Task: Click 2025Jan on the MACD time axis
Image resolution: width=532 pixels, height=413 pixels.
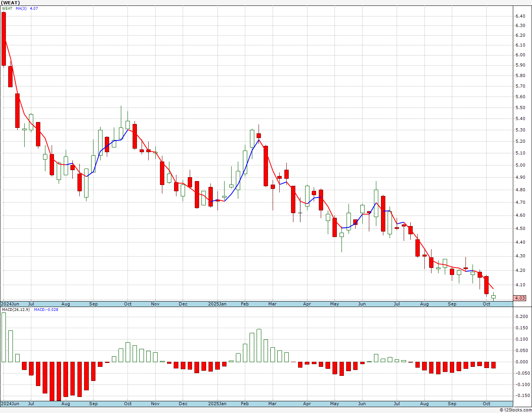Action: click(x=217, y=404)
